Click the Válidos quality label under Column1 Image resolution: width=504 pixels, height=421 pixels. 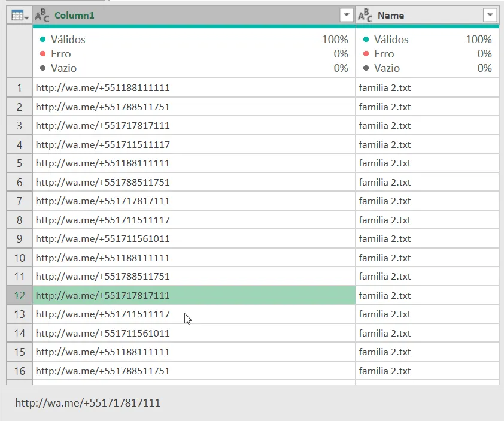tap(68, 40)
